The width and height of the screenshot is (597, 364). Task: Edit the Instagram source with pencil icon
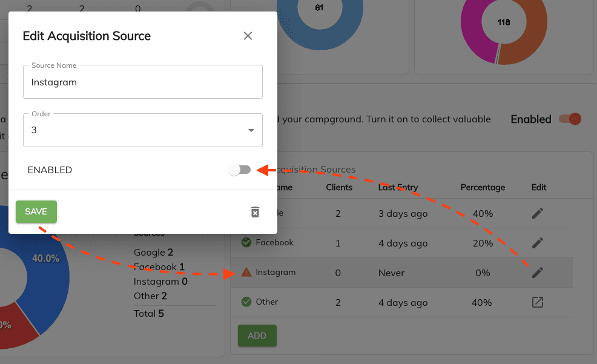538,273
